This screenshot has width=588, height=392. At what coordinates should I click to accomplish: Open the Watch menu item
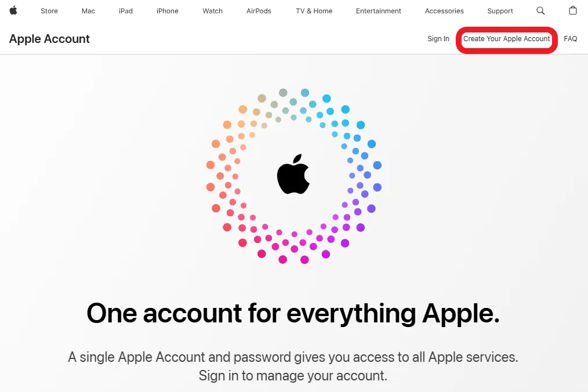click(213, 11)
